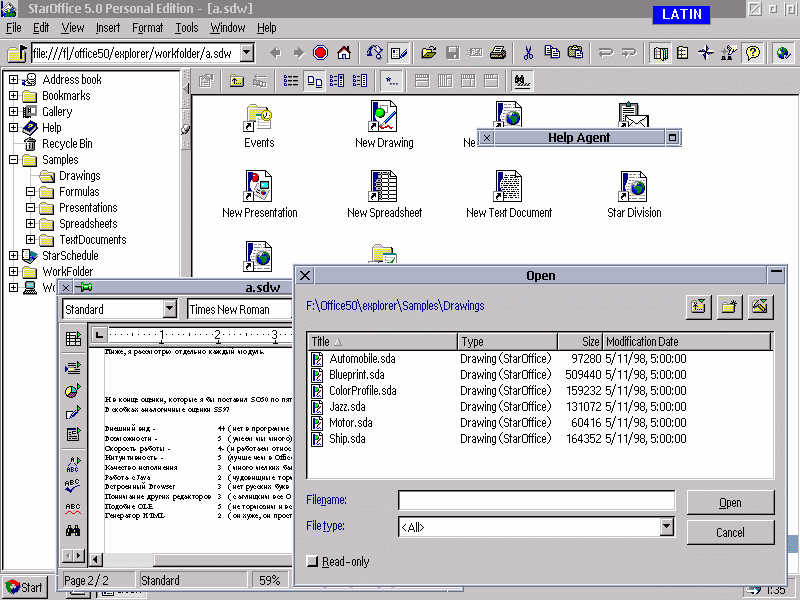Click the Copy icon in toolbar
Image resolution: width=800 pixels, height=600 pixels.
[552, 53]
